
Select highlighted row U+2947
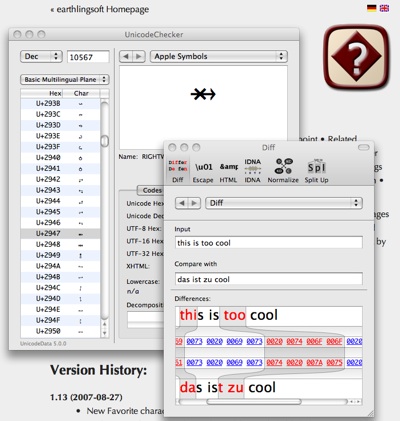60,233
